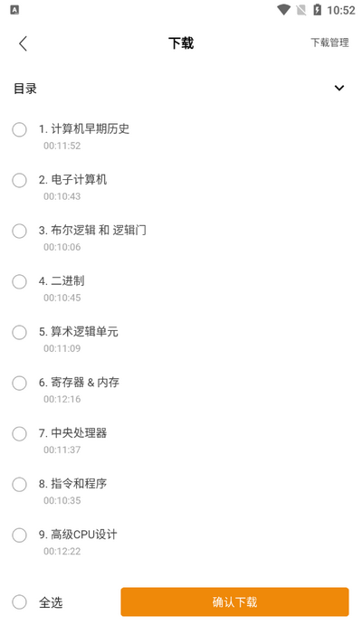Viewport: 362px width, 644px height.
Task: Tap the battery status icon
Action: [x=318, y=10]
